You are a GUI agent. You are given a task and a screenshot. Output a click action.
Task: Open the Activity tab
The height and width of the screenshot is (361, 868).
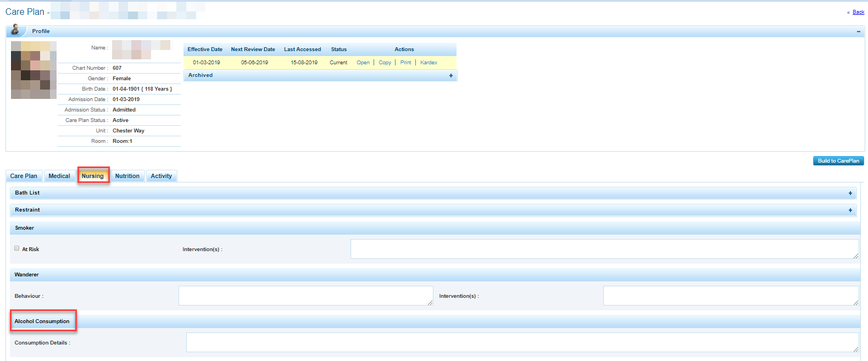click(x=162, y=176)
